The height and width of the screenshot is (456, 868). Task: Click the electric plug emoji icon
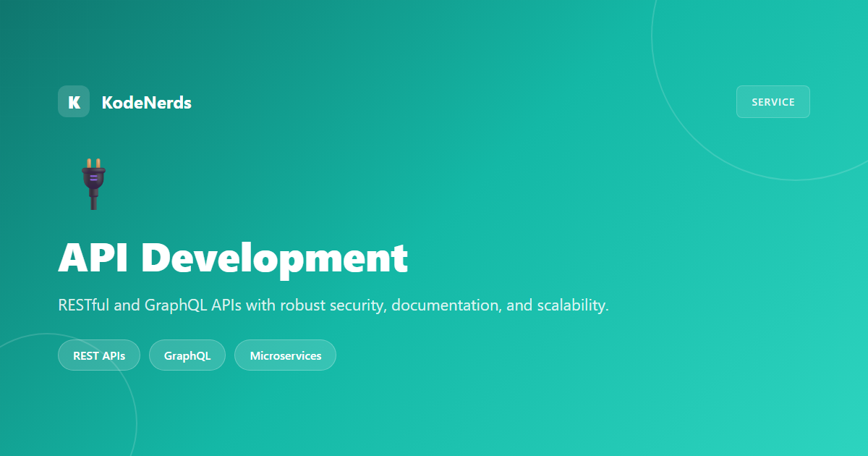93,184
